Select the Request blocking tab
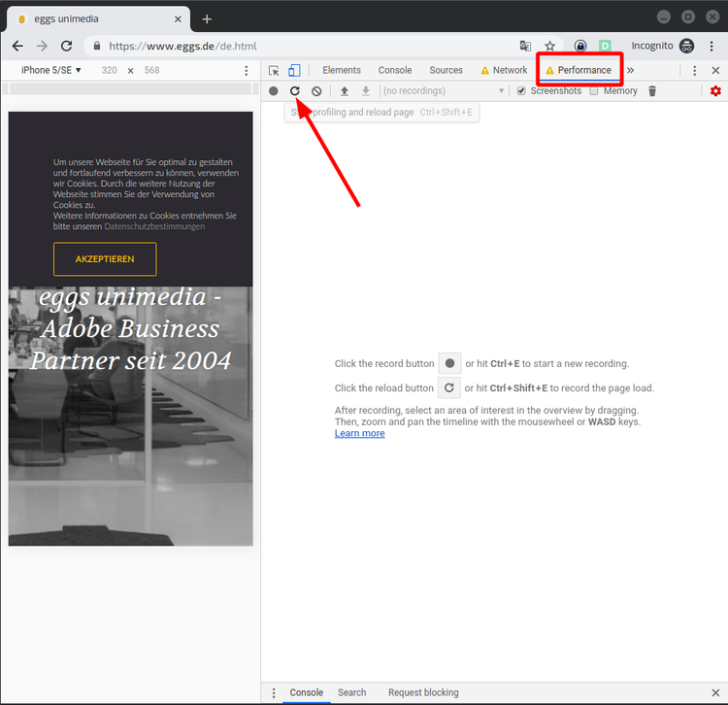Viewport: 728px width, 705px height. point(423,692)
